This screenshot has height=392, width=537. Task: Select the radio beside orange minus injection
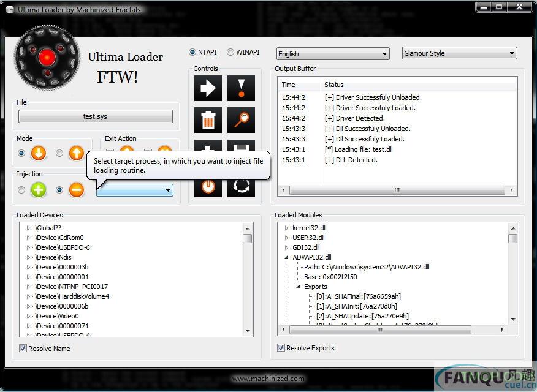59,190
